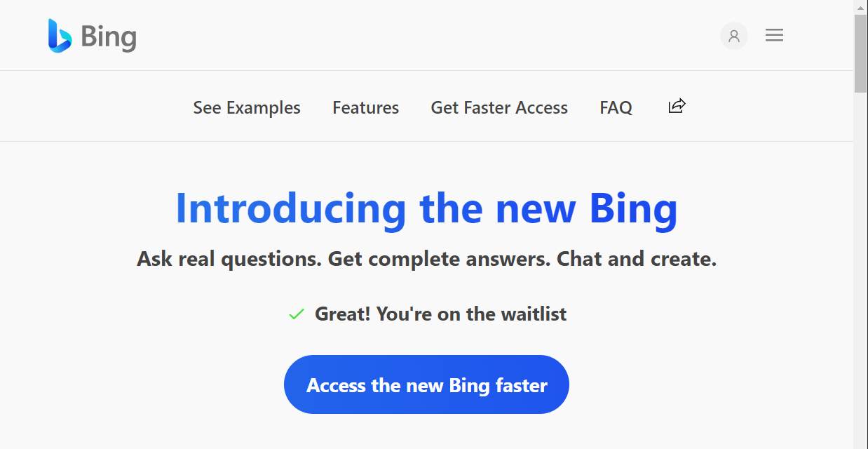Click the blue Bing logo icon
The height and width of the screenshot is (449, 868).
click(60, 35)
